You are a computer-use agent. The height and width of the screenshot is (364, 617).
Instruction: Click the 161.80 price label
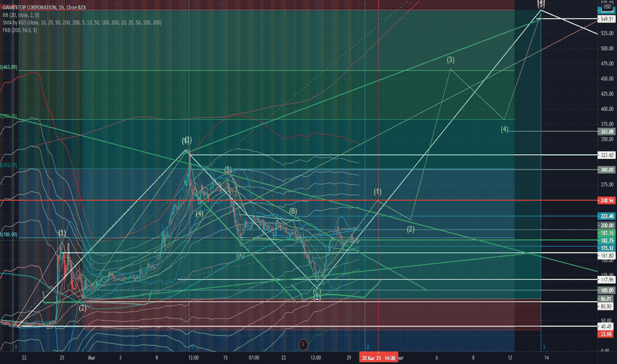(606, 255)
